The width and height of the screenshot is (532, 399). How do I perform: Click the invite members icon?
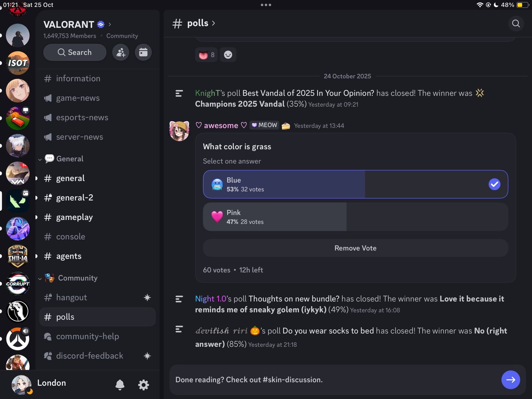tap(121, 52)
